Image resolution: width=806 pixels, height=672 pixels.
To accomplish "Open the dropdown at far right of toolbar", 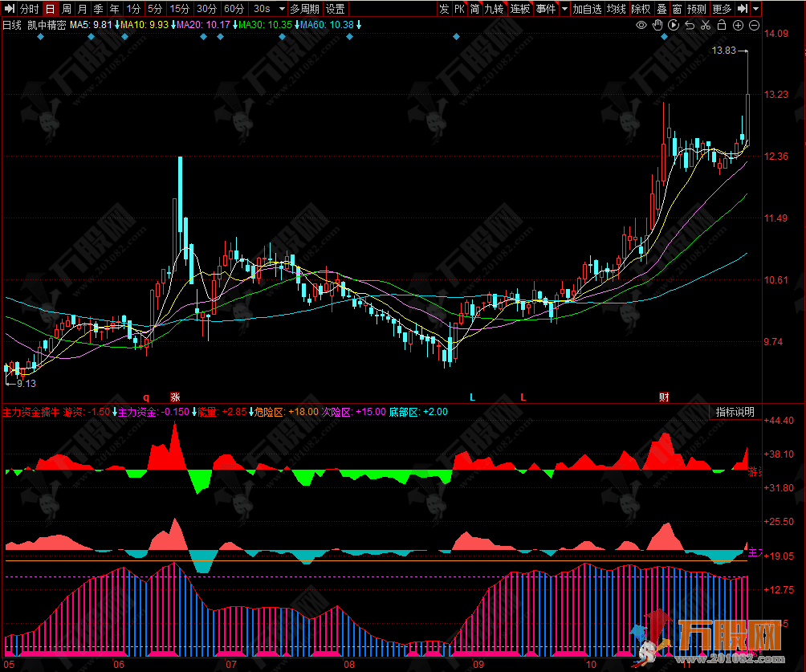I will point(755,9).
